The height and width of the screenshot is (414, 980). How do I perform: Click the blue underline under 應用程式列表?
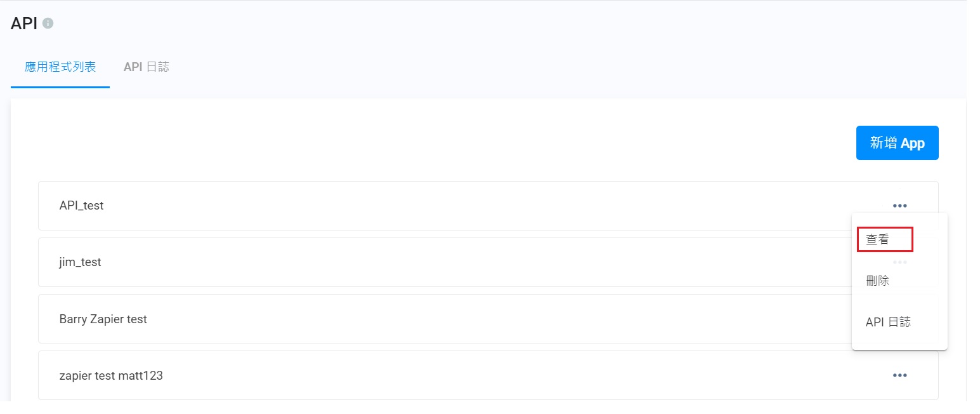coord(60,87)
